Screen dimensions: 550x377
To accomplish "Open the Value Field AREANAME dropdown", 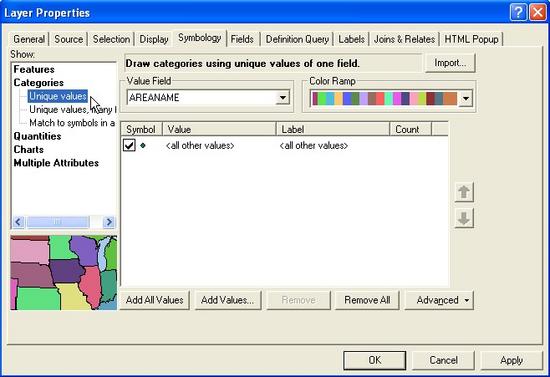I will point(283,97).
